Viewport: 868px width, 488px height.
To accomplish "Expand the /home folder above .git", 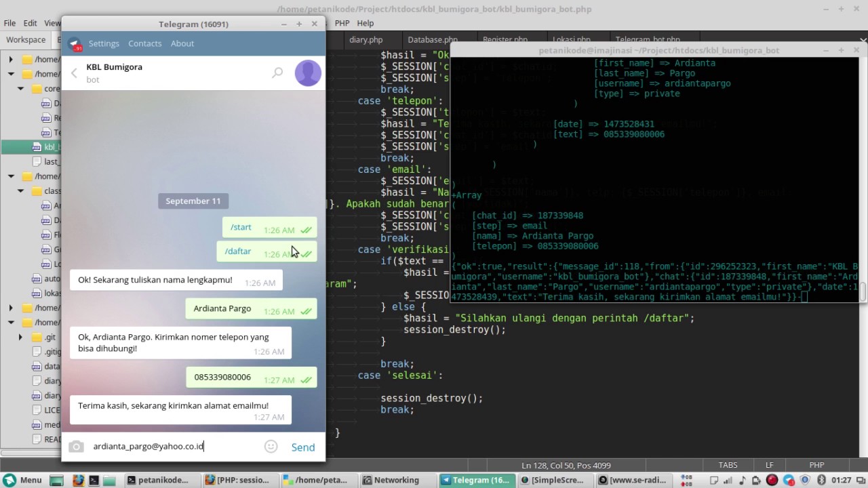I will pos(11,322).
